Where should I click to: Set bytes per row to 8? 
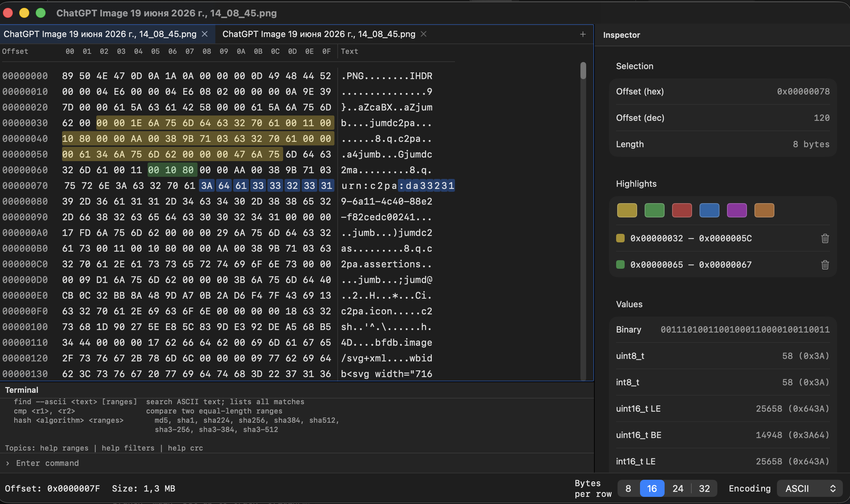(628, 489)
